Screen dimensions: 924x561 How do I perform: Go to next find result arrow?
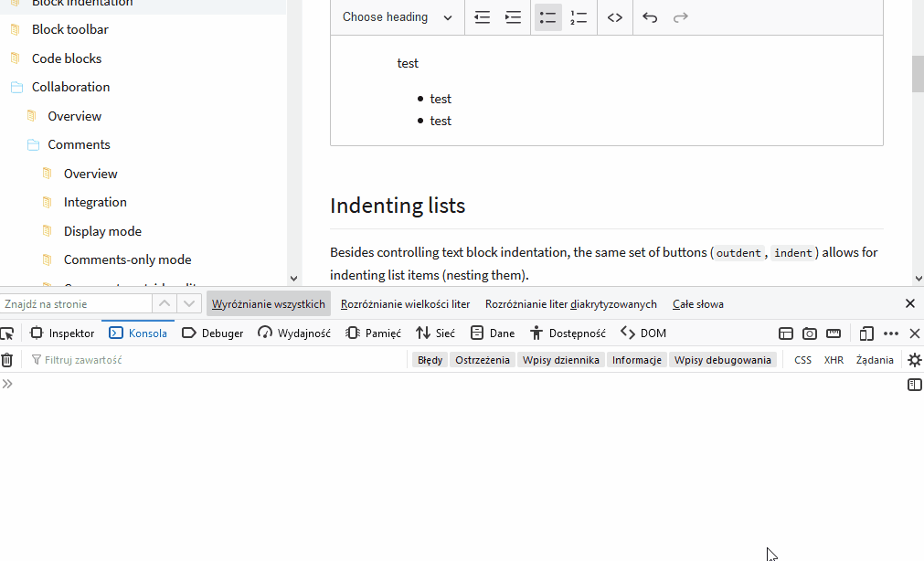[x=189, y=304]
